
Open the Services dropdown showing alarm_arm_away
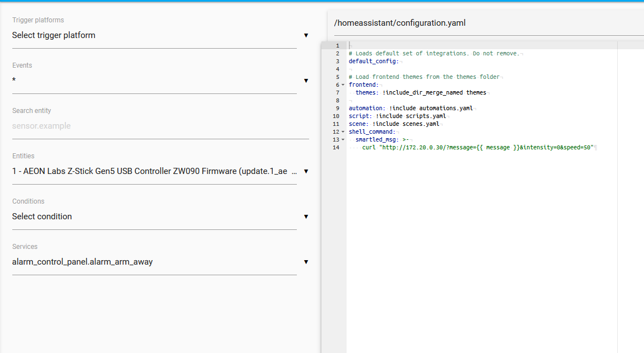coord(154,262)
